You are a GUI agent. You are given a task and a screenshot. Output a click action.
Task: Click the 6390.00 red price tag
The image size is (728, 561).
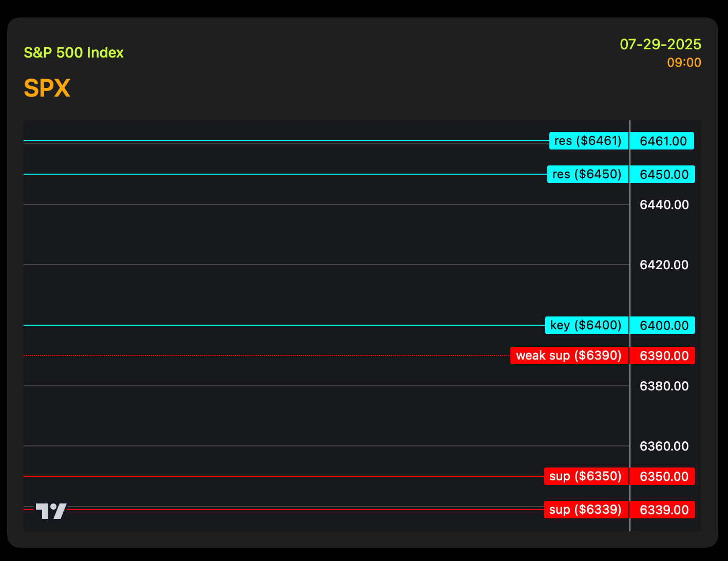(663, 356)
